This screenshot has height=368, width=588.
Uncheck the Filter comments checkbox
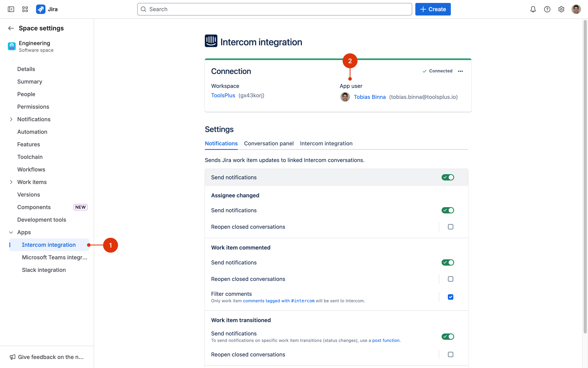point(450,297)
